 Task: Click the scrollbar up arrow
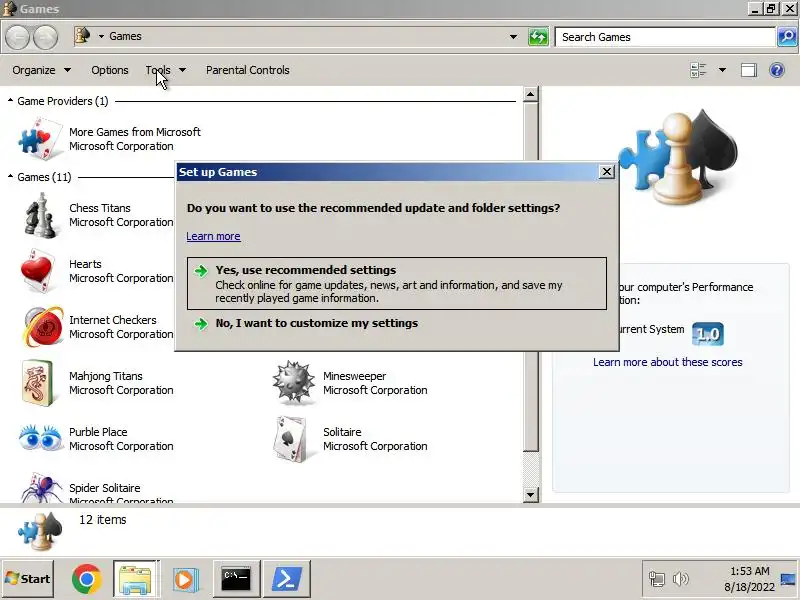531,94
